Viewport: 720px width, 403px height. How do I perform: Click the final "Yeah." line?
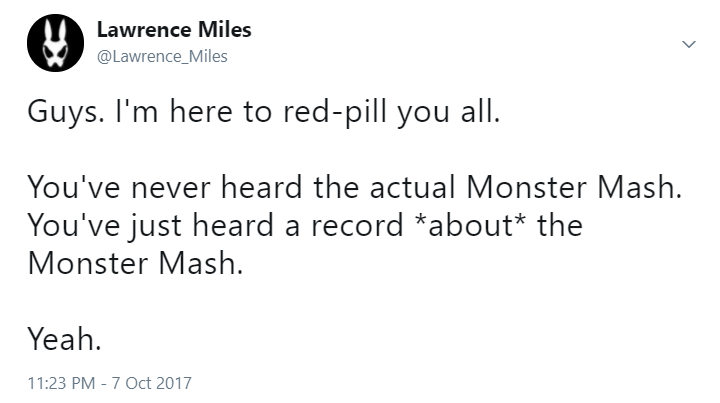[64, 341]
